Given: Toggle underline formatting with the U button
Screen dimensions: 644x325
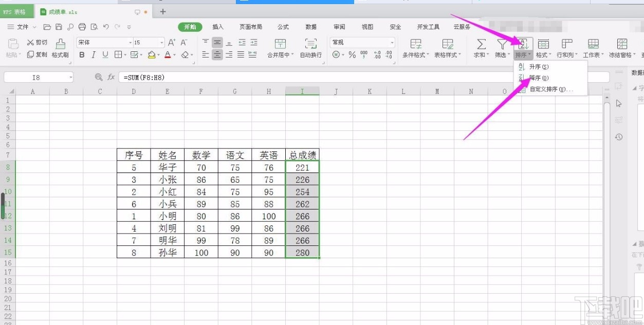Looking at the screenshot, I should 105,55.
